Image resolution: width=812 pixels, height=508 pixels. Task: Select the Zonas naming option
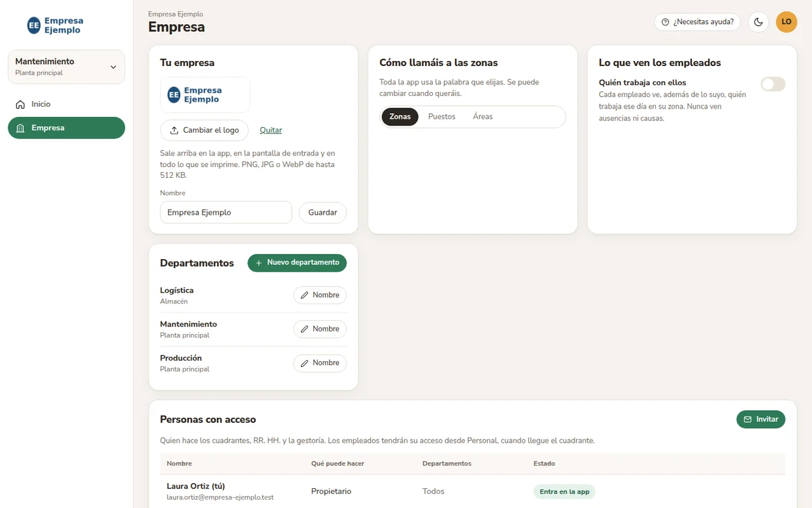point(400,117)
